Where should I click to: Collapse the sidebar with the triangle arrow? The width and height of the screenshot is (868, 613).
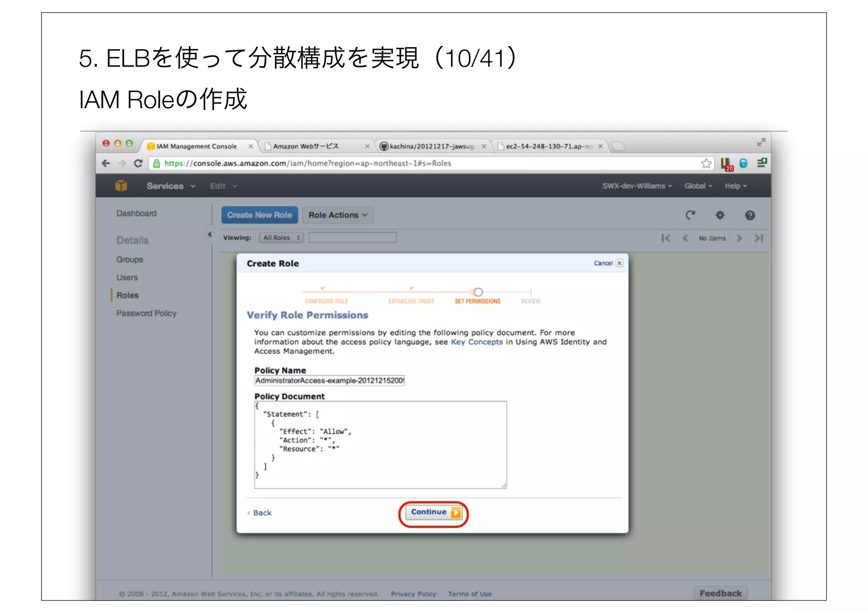(x=209, y=234)
